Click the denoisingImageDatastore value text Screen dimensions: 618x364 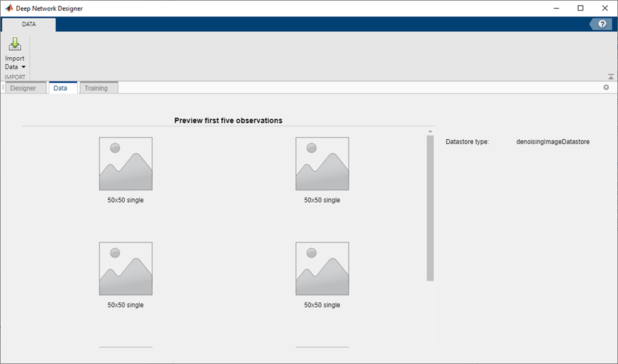552,141
